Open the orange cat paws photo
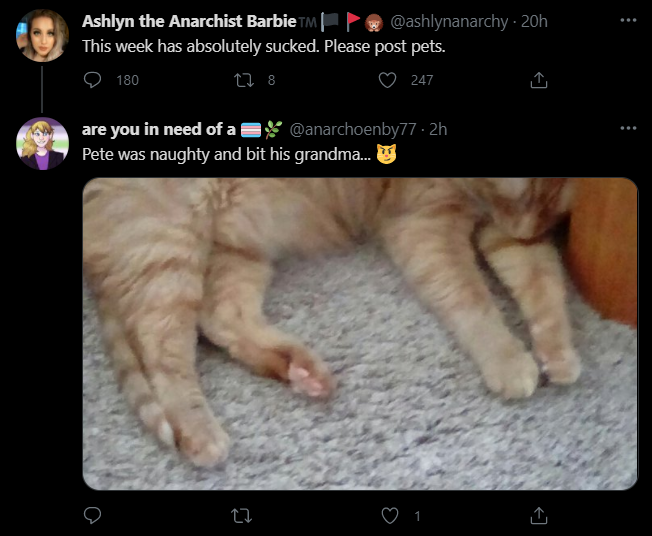Screen dimensions: 652x536 [360, 334]
